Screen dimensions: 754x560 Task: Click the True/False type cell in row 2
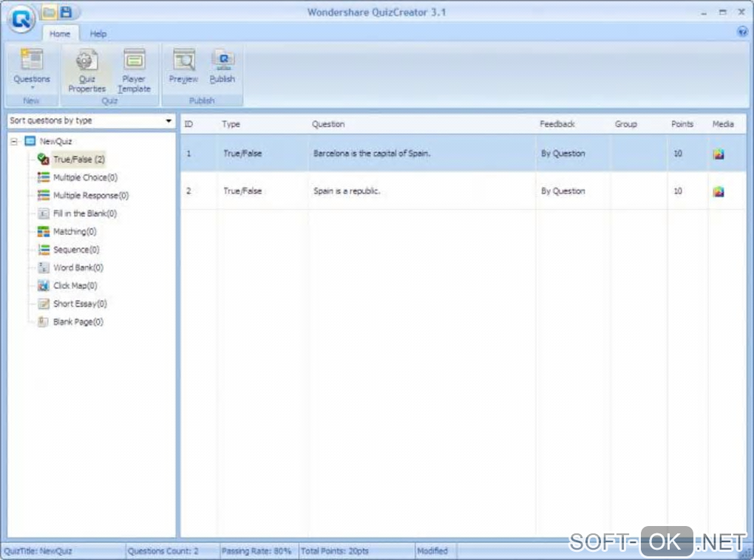[242, 191]
